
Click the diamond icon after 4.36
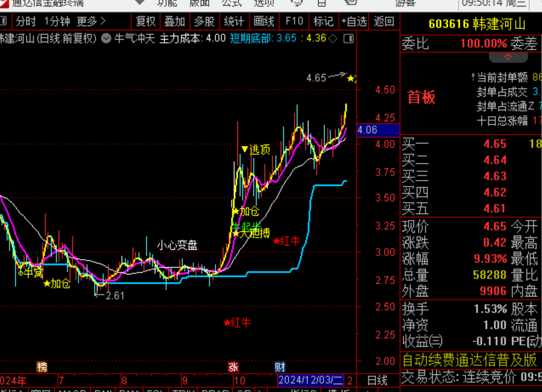click(x=333, y=39)
